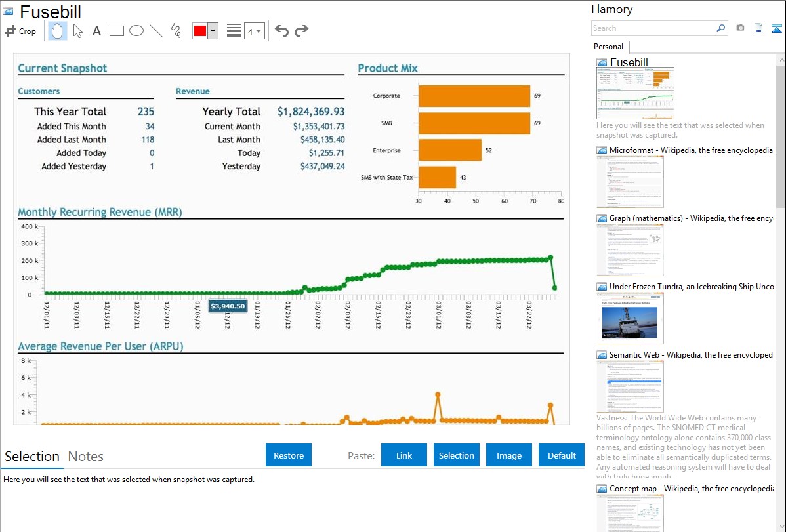Click the icon next to the Fusebill snapshot entry
This screenshot has width=786, height=532.
click(602, 63)
